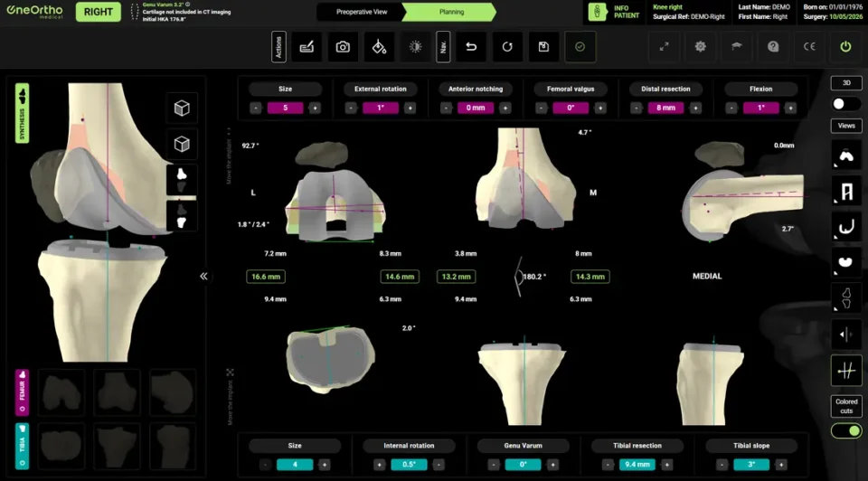
Task: Collapse the left panel with double chevron
Action: [203, 276]
